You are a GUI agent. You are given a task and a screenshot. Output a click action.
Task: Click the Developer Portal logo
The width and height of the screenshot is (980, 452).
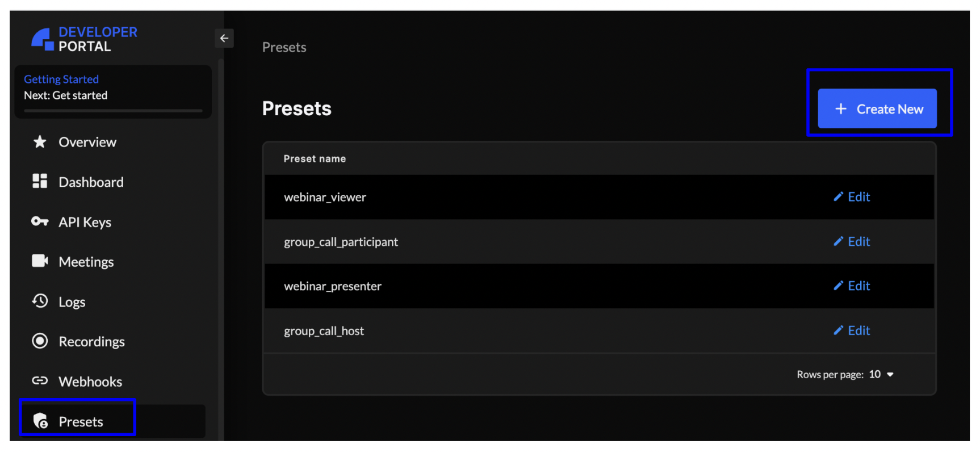(x=85, y=38)
